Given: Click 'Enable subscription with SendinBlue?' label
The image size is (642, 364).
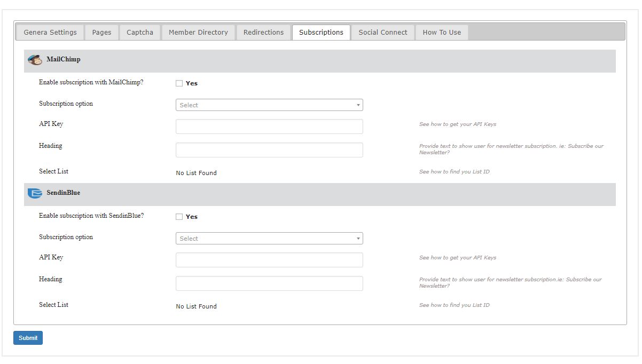Looking at the screenshot, I should click(x=91, y=216).
